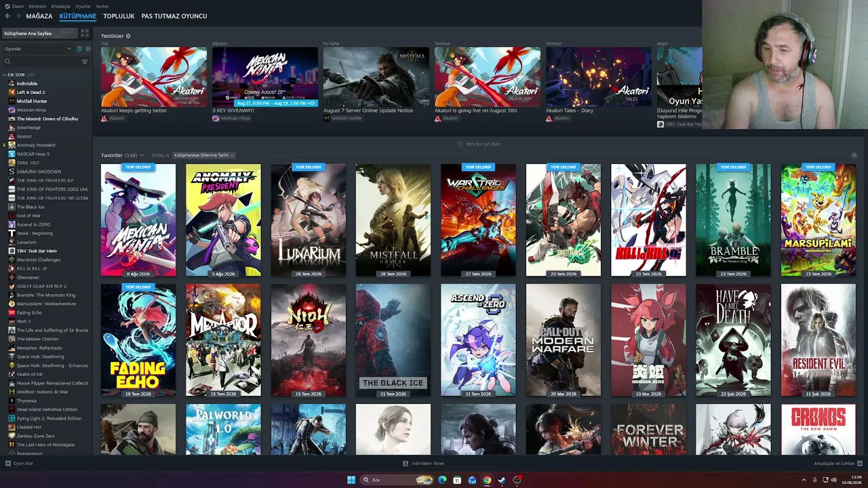Click the Add Game plus icon
The image size is (868, 488).
click(x=8, y=464)
